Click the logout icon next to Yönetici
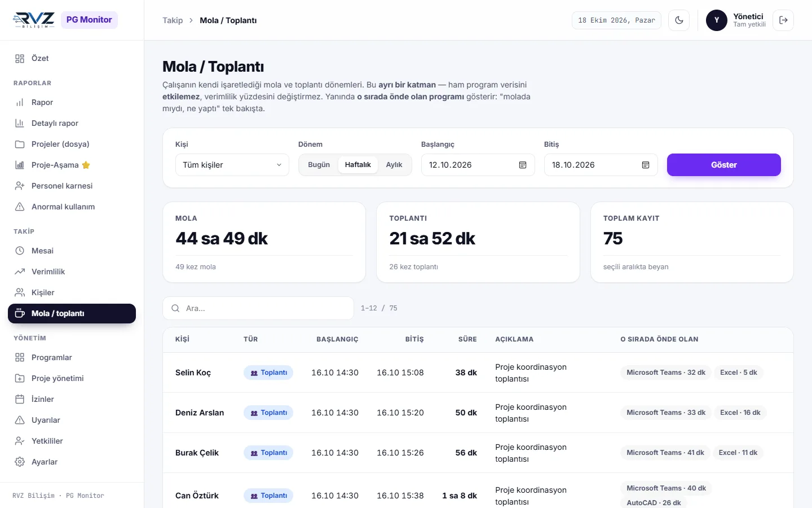Viewport: 812px width, 508px height. tap(783, 20)
